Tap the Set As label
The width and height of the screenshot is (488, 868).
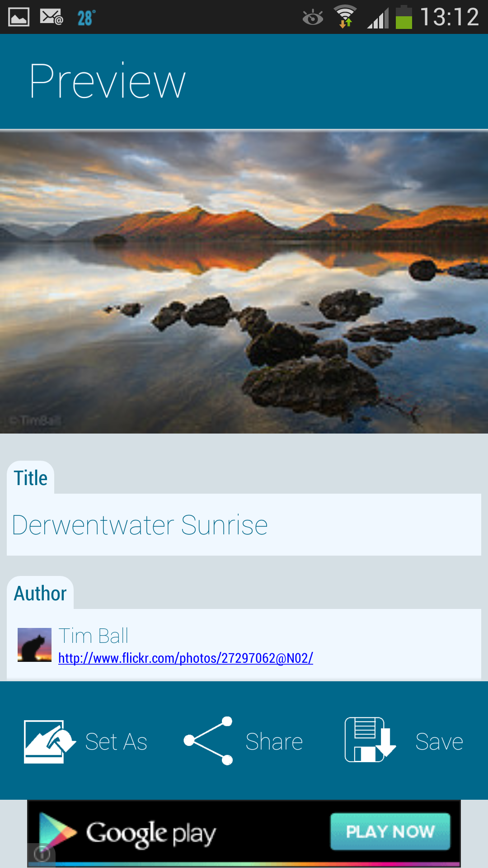tap(116, 742)
